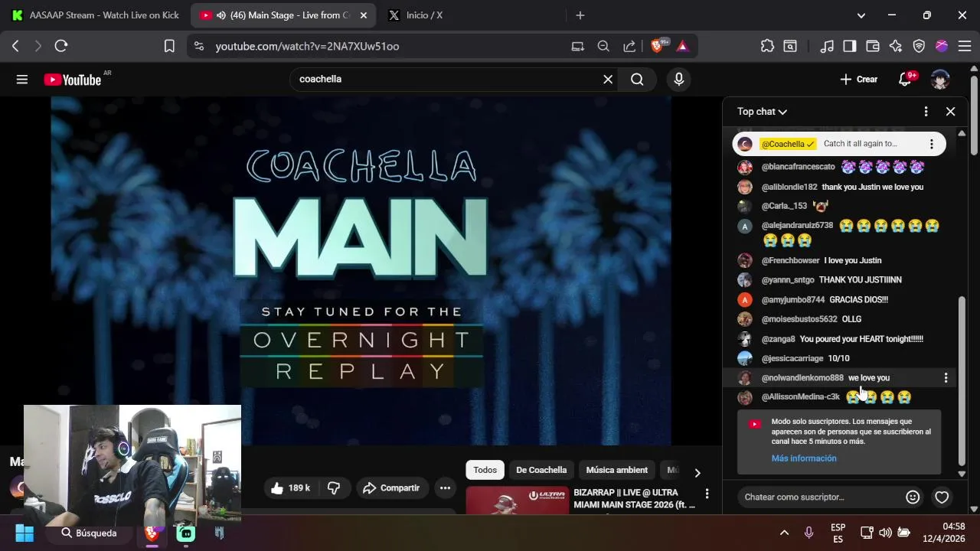Open the Brave Rewards triangle icon
This screenshot has height=551, width=980.
click(x=682, y=46)
